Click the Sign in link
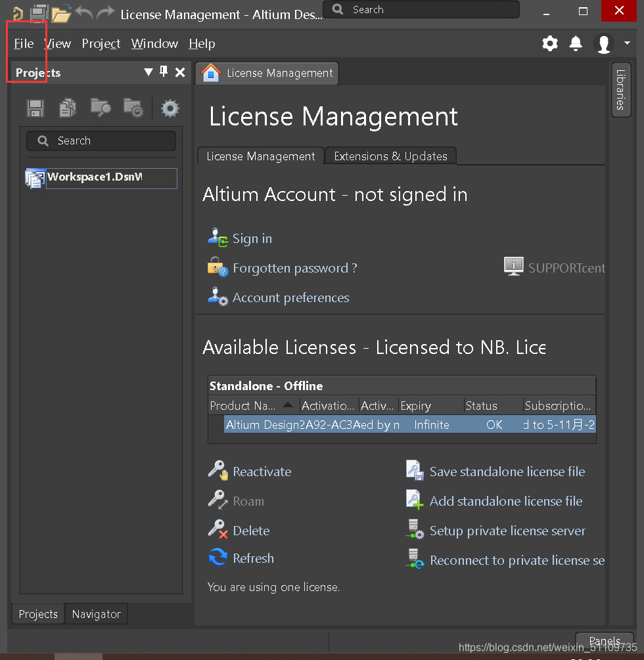 pos(252,238)
